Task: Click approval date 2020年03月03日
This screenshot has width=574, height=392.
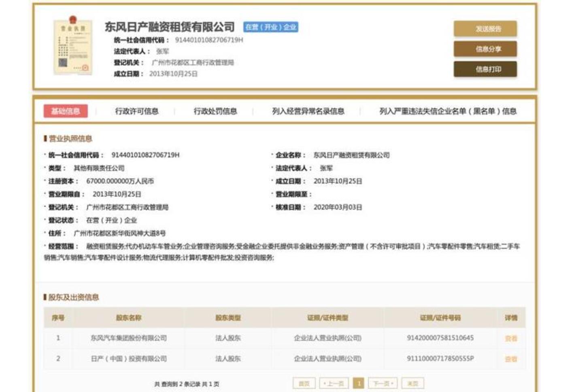Action: pyautogui.click(x=338, y=208)
